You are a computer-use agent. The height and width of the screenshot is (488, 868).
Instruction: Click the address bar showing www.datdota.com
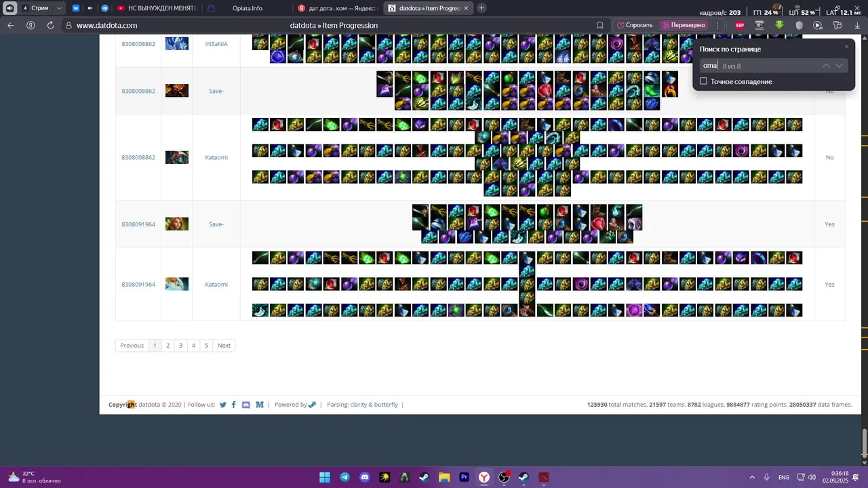point(107,25)
